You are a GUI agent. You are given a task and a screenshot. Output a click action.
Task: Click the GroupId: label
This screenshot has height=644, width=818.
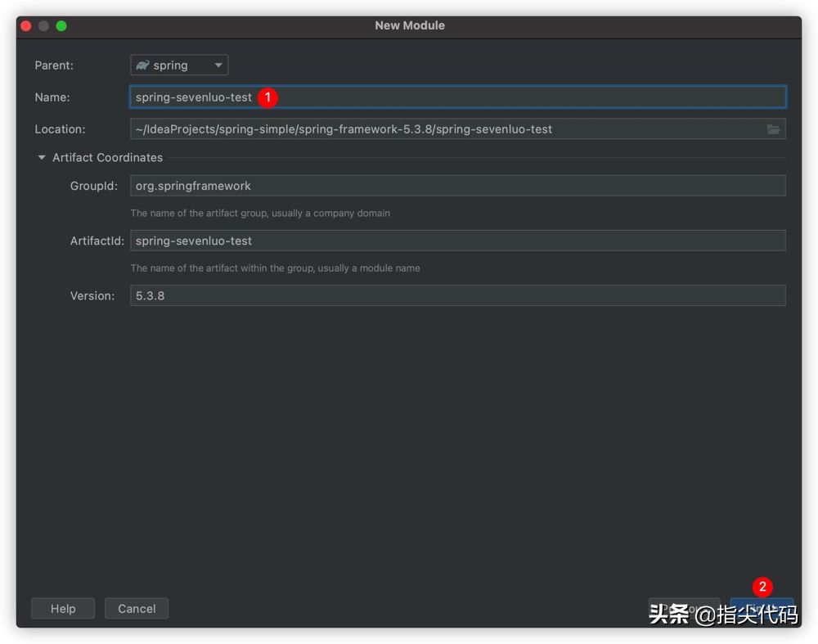tap(94, 186)
